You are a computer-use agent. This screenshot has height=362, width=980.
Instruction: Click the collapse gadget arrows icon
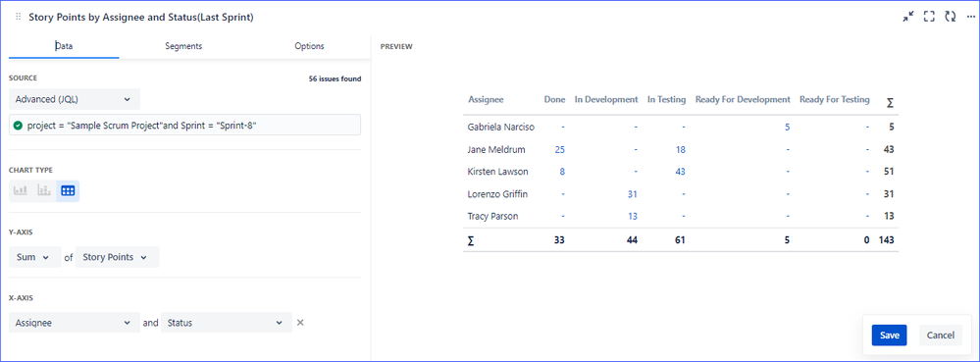coord(908,17)
